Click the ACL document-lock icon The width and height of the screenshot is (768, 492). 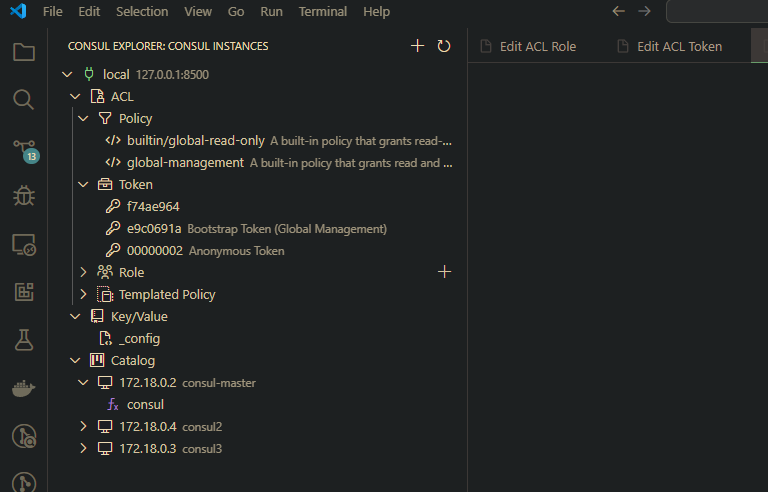click(97, 96)
